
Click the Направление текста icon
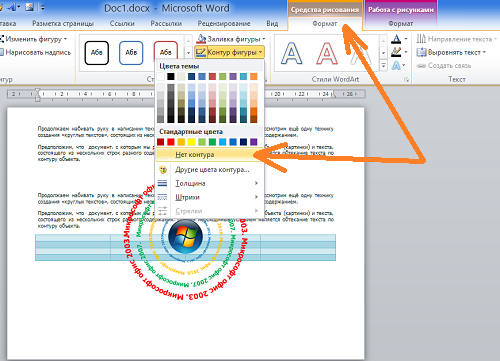pyautogui.click(x=421, y=39)
